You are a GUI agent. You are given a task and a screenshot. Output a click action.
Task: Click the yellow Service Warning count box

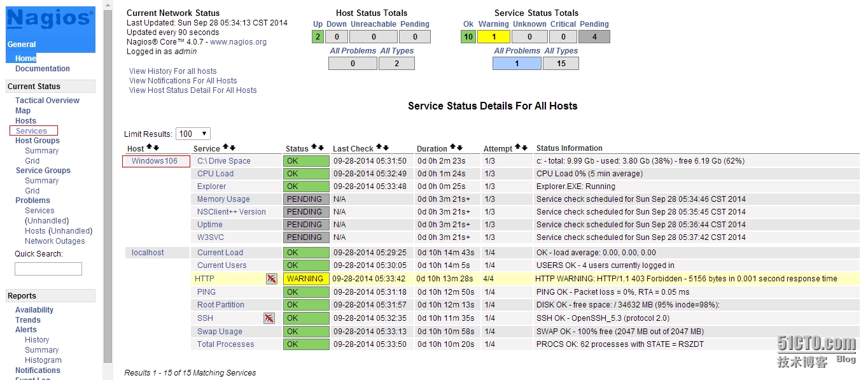(494, 37)
